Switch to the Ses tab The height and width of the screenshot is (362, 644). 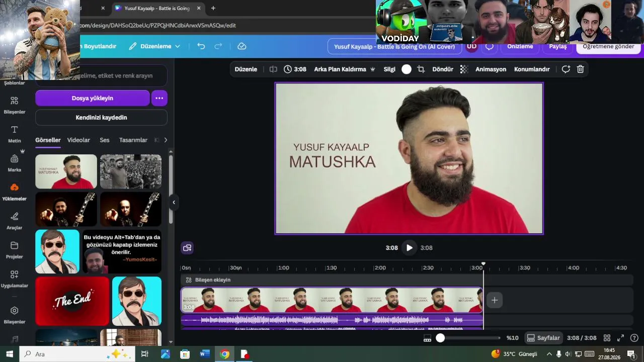point(105,140)
